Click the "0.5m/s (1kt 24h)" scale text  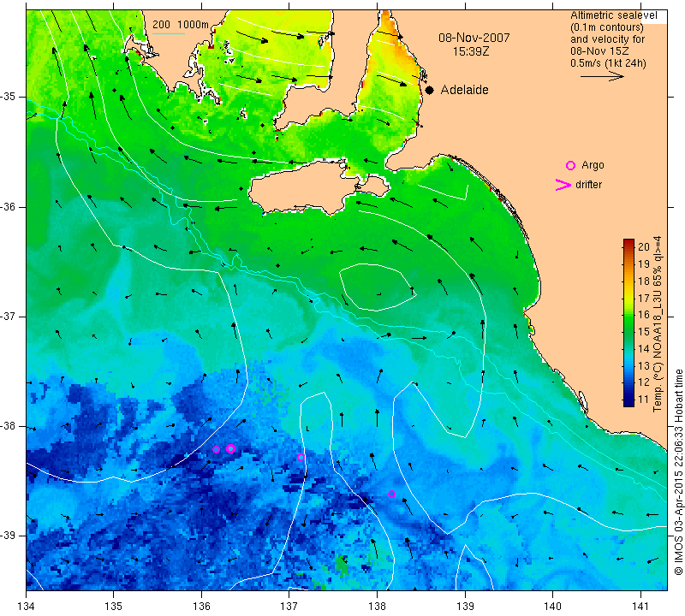tap(608, 62)
